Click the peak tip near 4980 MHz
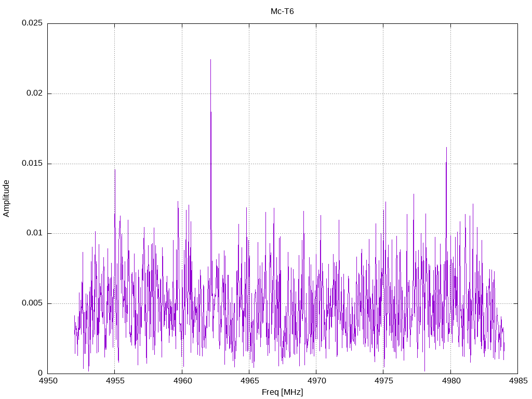Viewport: 532px width, 399px height. pos(446,148)
